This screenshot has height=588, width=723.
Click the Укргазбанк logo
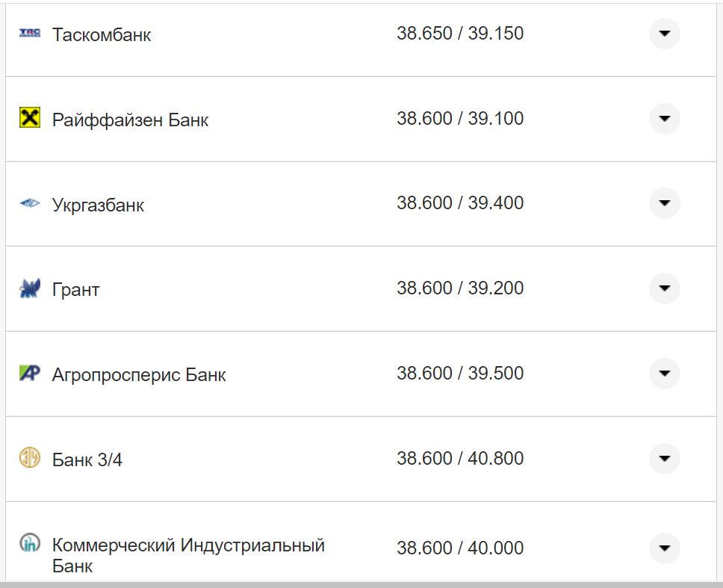pyautogui.click(x=29, y=202)
